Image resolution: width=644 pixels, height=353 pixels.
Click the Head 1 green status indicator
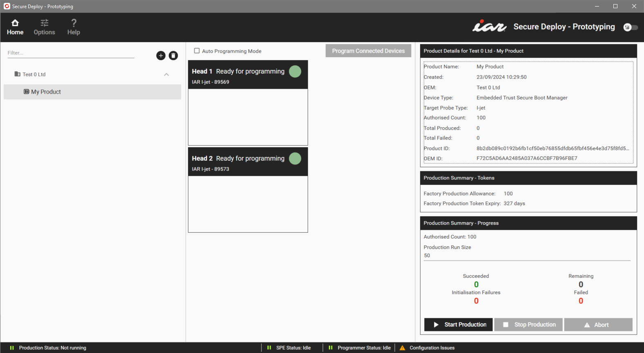(x=295, y=72)
